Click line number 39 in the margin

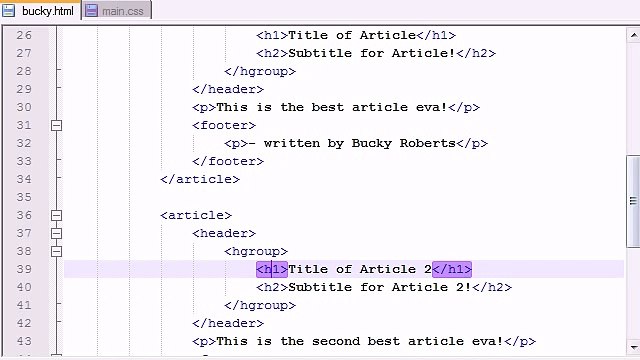click(x=24, y=269)
